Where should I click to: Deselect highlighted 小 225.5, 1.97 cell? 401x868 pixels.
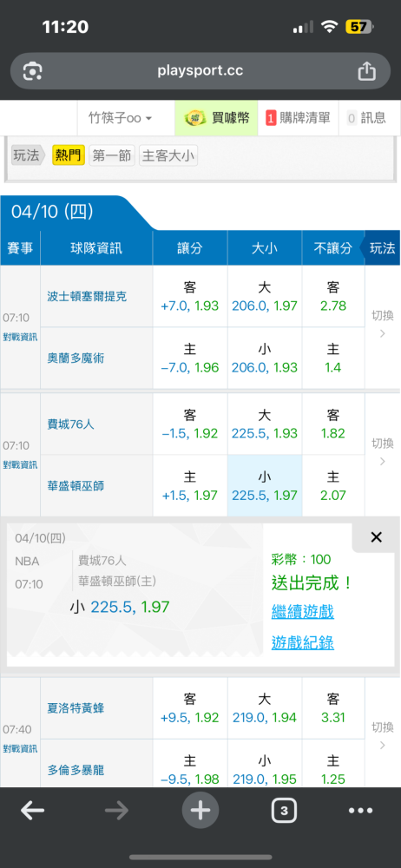point(265,486)
